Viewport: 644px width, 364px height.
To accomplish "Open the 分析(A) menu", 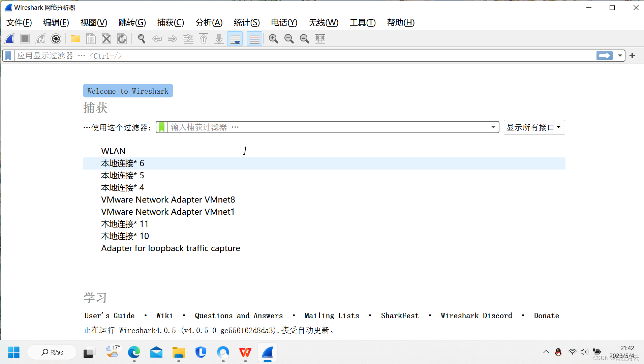I will pos(209,23).
